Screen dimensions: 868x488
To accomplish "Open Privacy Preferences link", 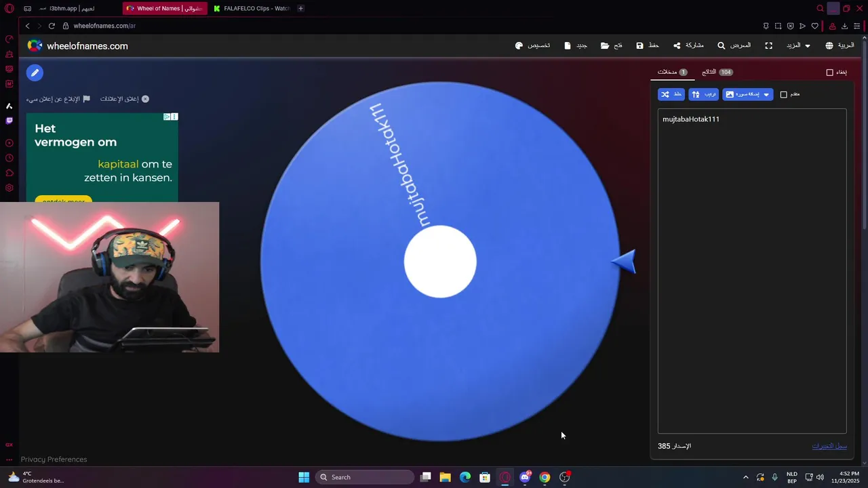I will coord(54,459).
